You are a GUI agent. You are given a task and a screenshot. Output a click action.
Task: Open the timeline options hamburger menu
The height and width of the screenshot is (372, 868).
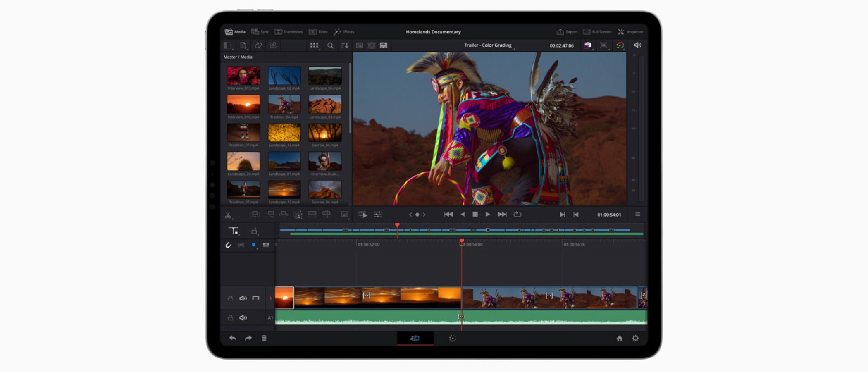click(637, 214)
